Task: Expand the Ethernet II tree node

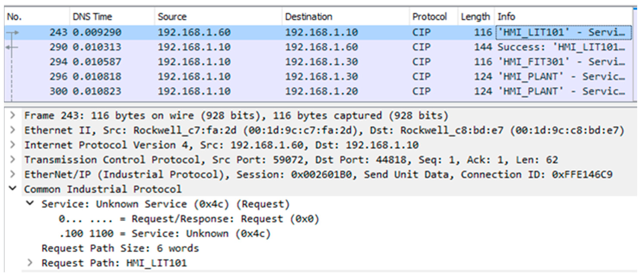Action: pos(12,130)
